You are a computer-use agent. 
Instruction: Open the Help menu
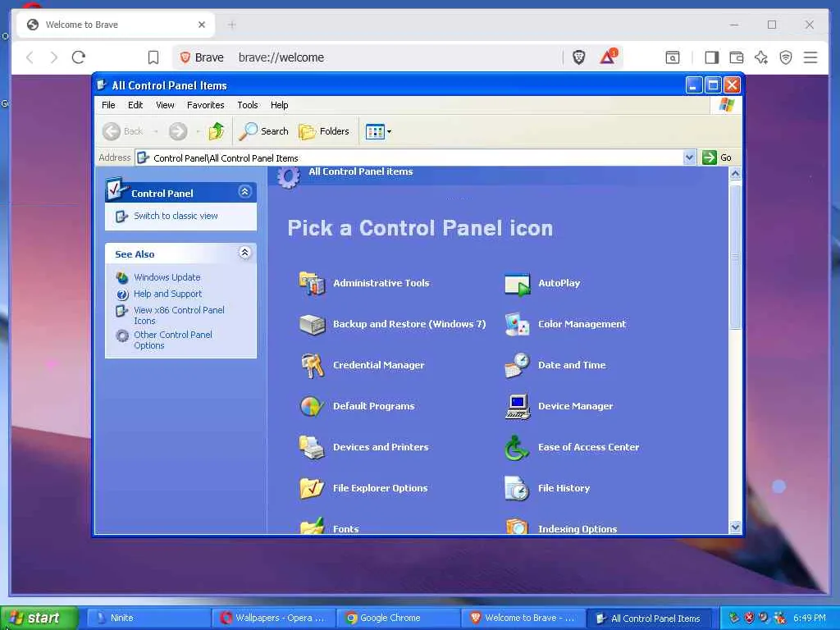[x=279, y=105]
